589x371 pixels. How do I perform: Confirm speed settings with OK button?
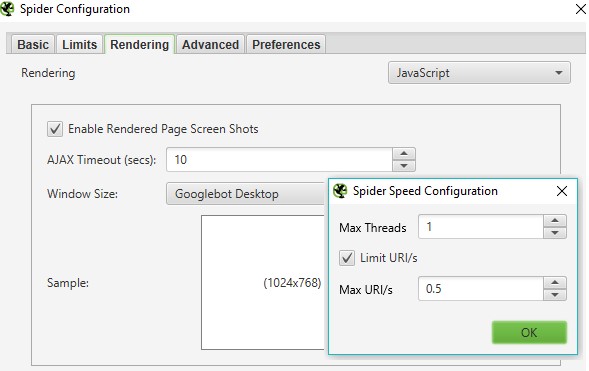click(529, 332)
